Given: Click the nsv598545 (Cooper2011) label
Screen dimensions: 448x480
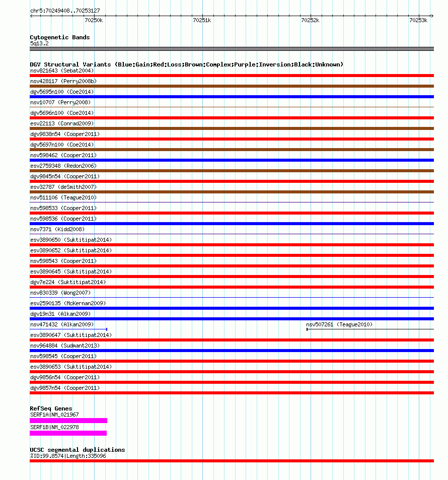Looking at the screenshot, I should (x=63, y=356).
